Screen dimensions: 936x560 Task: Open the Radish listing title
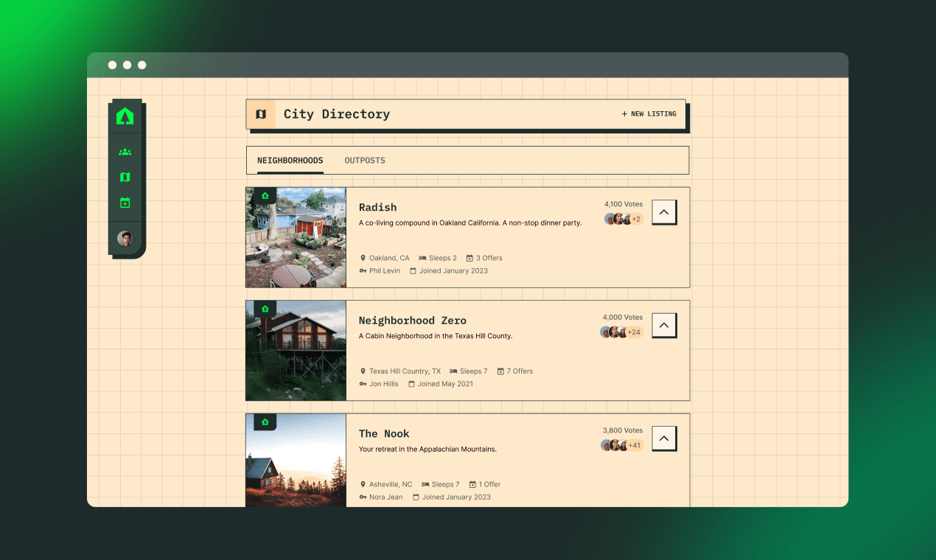[378, 207]
